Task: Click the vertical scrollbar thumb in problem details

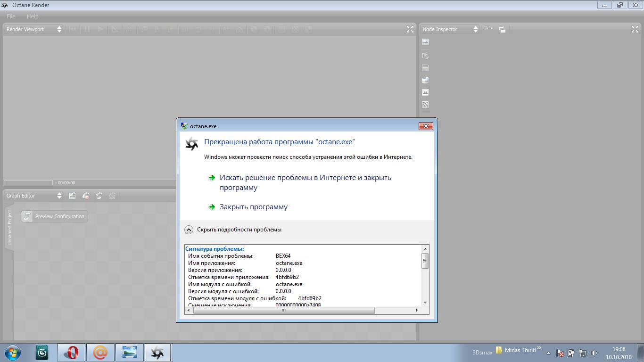Action: (x=425, y=261)
